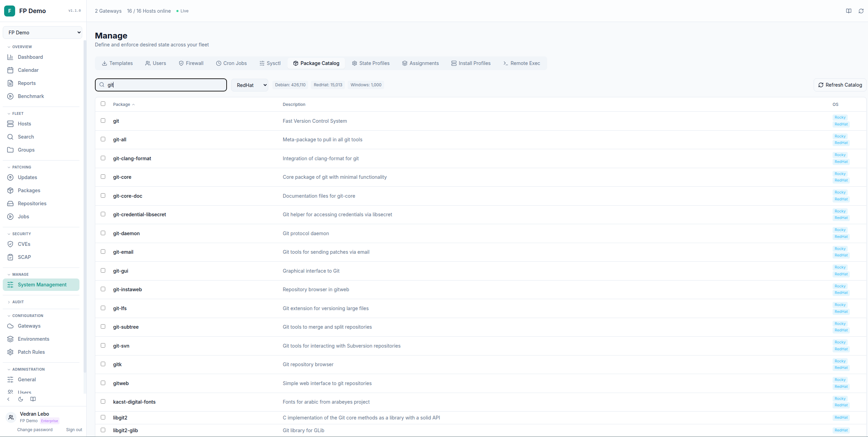
Task: Refresh data using the top-right refresh icon
Action: (861, 11)
